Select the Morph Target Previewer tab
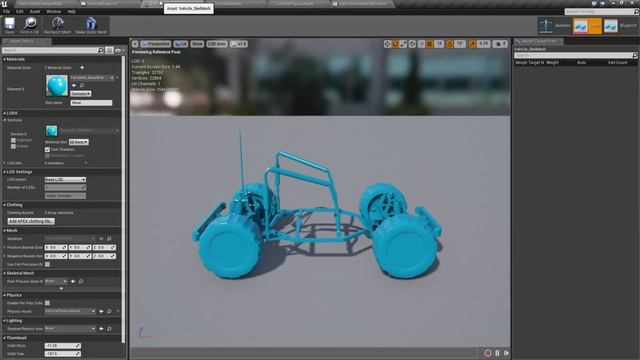 coord(539,41)
